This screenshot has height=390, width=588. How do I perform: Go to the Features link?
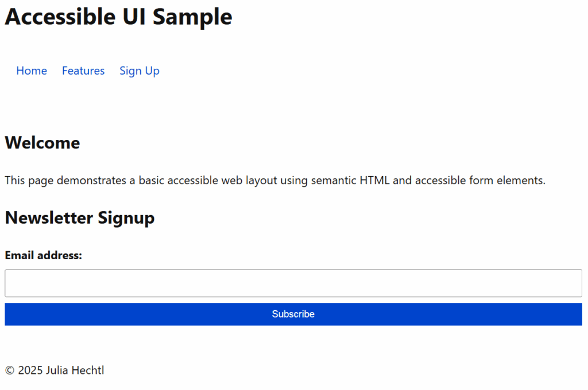[x=83, y=71]
